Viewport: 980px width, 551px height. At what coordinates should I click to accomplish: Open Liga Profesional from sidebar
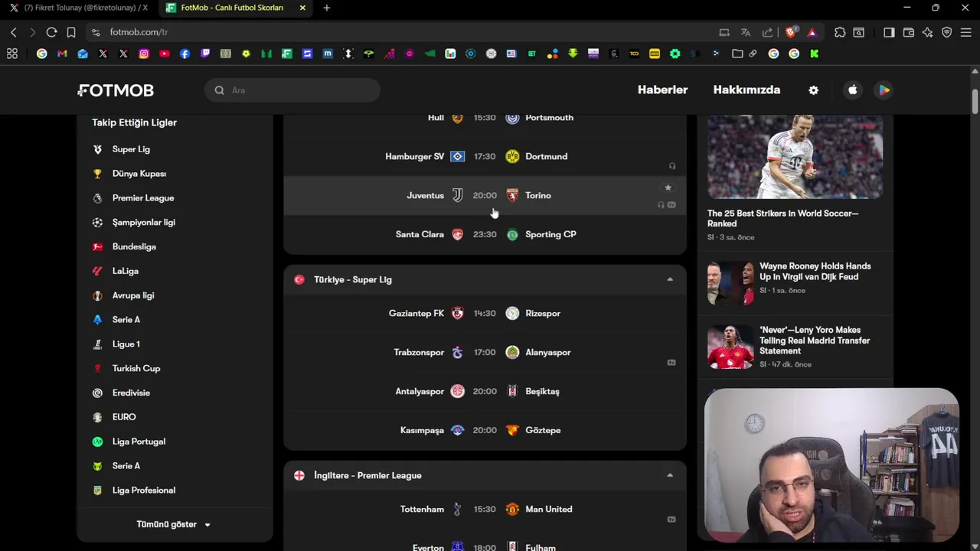click(x=143, y=491)
